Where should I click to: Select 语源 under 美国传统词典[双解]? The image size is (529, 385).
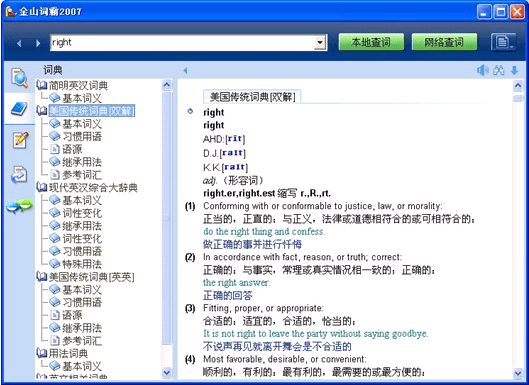pyautogui.click(x=72, y=149)
